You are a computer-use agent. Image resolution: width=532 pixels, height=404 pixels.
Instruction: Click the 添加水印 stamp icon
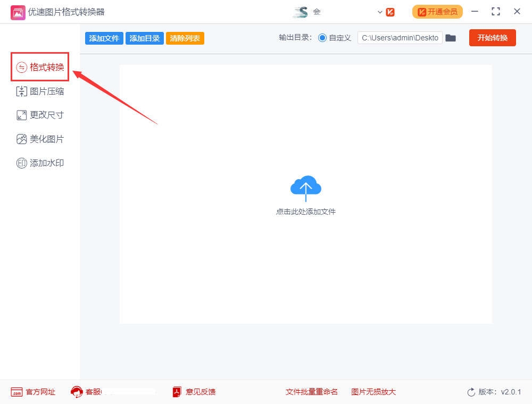21,163
